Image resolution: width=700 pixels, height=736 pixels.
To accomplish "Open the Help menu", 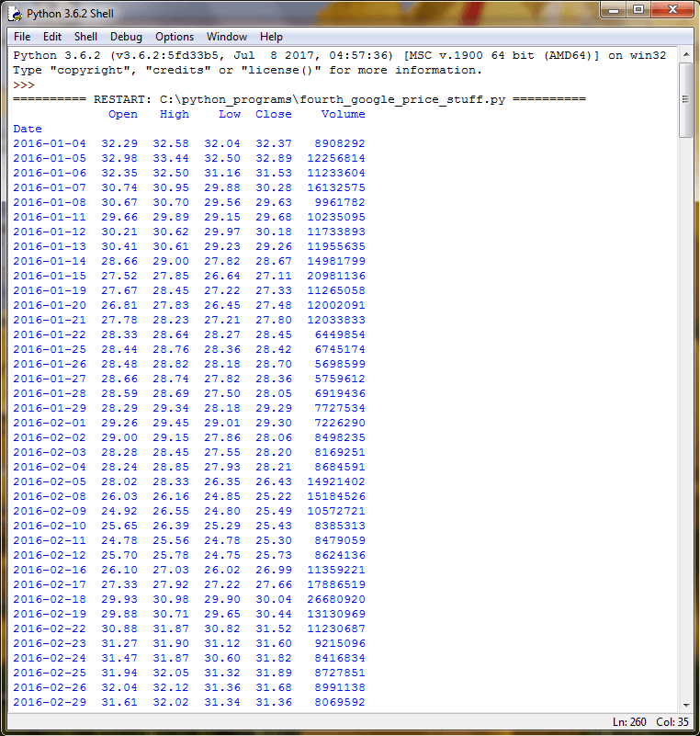I will coord(271,37).
